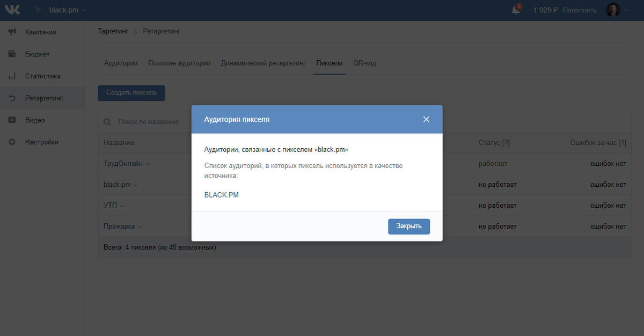Expand the profile menu arrow

626,10
